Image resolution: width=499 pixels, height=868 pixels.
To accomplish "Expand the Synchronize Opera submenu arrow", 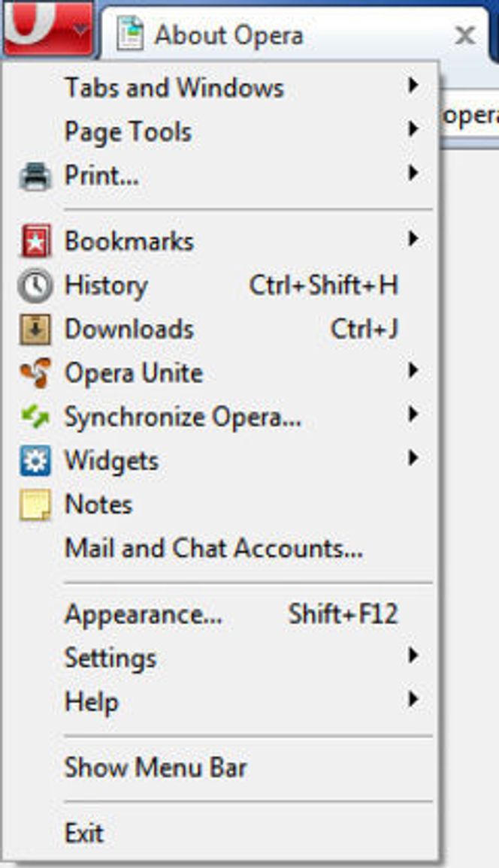I will click(412, 414).
